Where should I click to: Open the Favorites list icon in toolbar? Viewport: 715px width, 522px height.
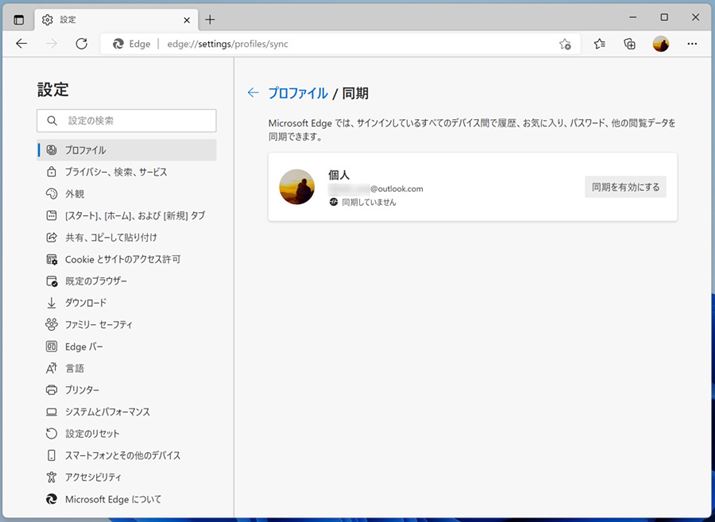point(599,44)
